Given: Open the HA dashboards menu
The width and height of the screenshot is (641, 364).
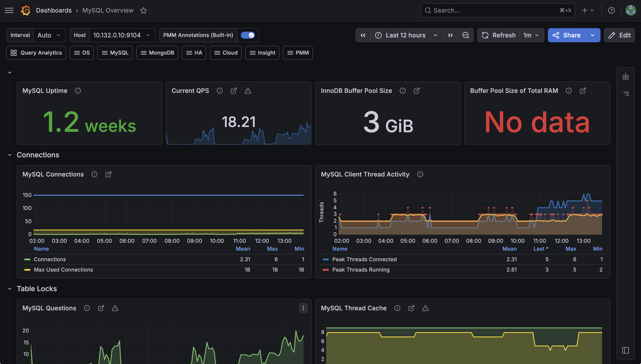Looking at the screenshot, I should [x=194, y=53].
